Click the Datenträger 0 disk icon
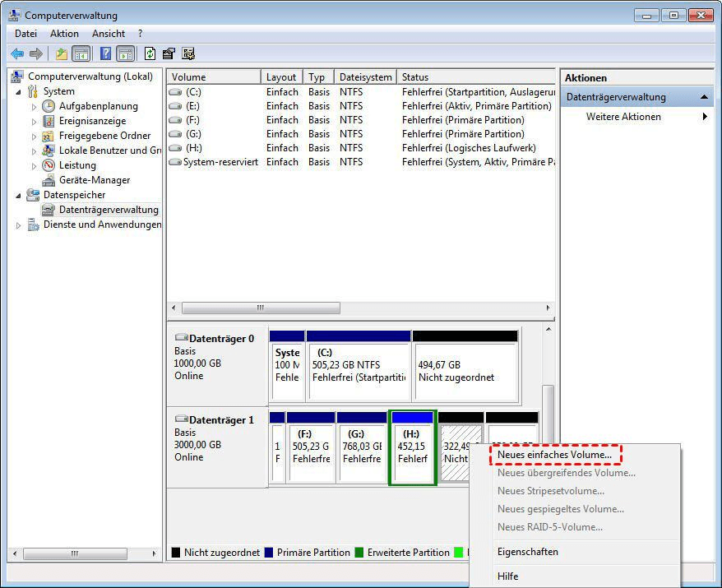The height and width of the screenshot is (588, 722). point(182,337)
